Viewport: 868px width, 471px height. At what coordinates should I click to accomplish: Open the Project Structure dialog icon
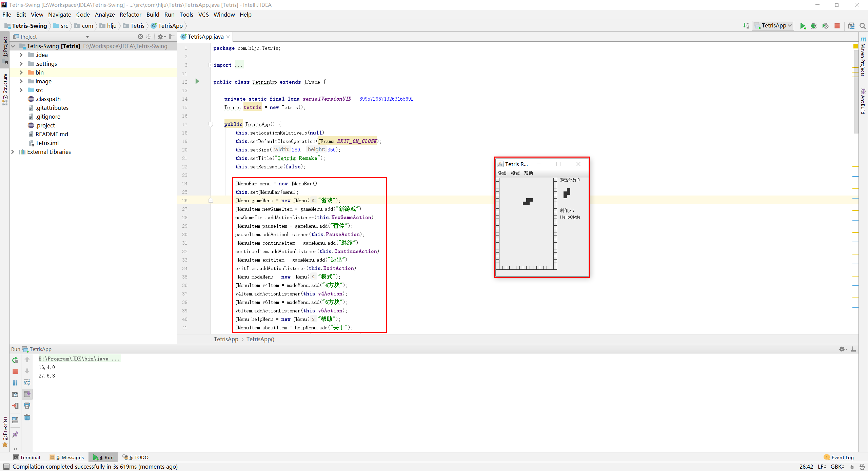[x=851, y=26]
